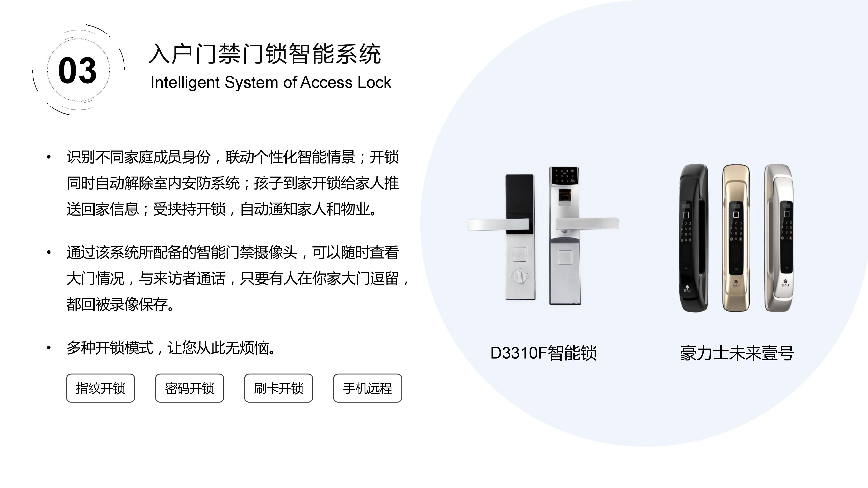Select the D3310F lock front panel with keypad

pyautogui.click(x=584, y=236)
